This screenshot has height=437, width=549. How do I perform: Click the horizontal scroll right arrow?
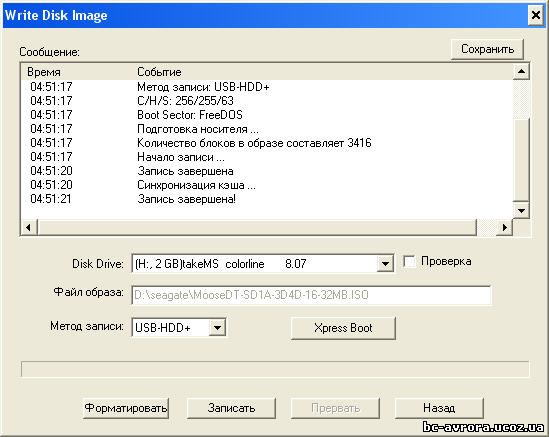pyautogui.click(x=505, y=227)
